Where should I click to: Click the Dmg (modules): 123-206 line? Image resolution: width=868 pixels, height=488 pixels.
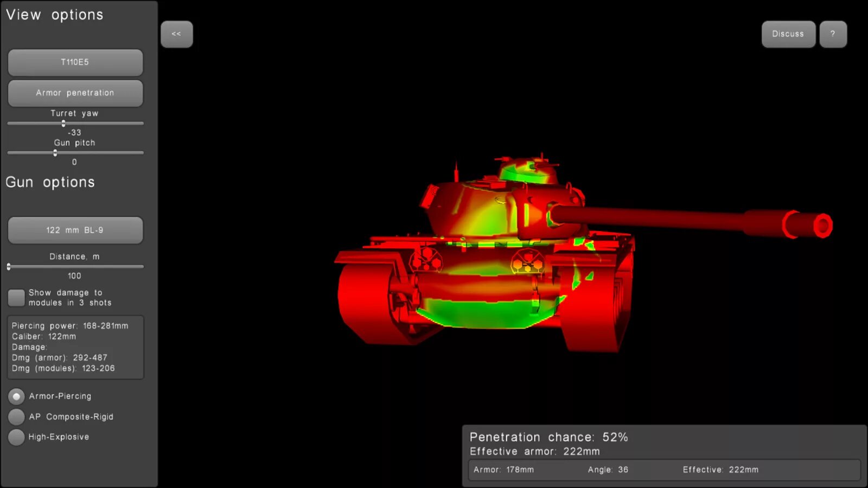63,368
